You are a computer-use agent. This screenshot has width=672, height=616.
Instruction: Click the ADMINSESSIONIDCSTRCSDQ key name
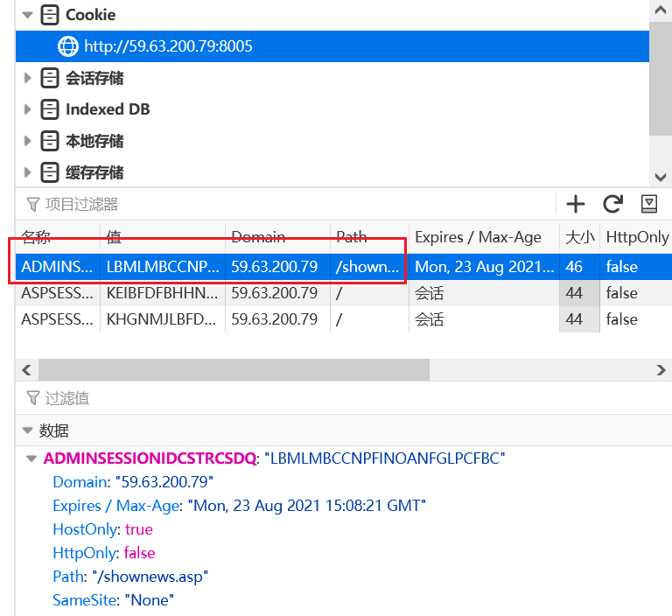150,458
